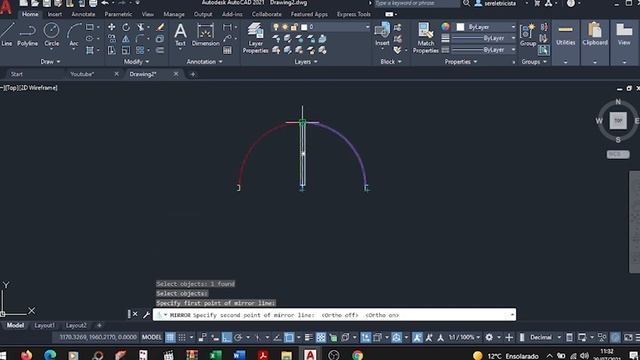Click the Match Properties icon
This screenshot has height=360, width=640.
(x=425, y=38)
